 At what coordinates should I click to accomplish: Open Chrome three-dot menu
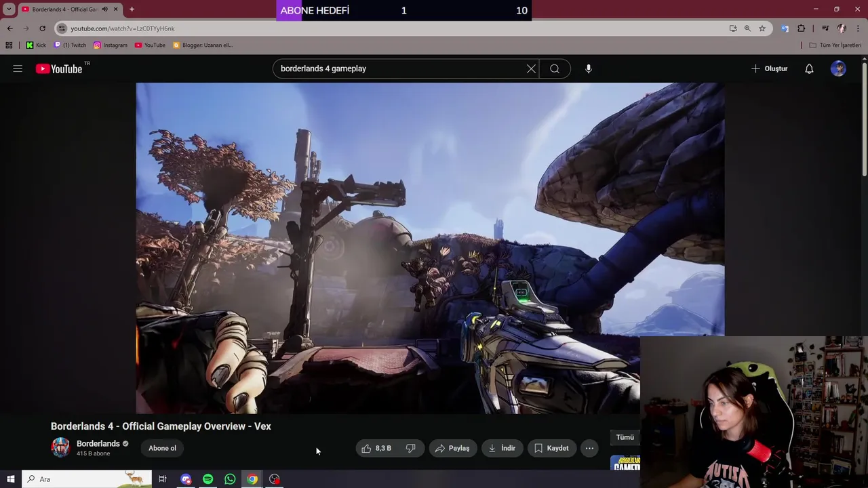(858, 28)
